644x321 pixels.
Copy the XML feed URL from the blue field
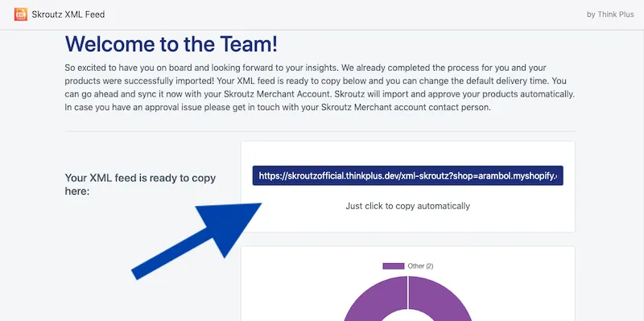(x=408, y=175)
